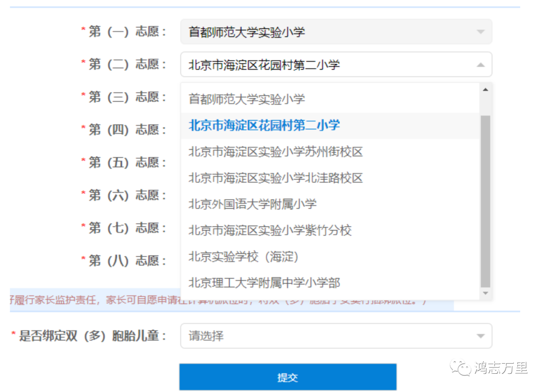Screen dimensions: 546x392
Task: Collapse the 第(二)志愿 dropdown field
Action: point(336,64)
